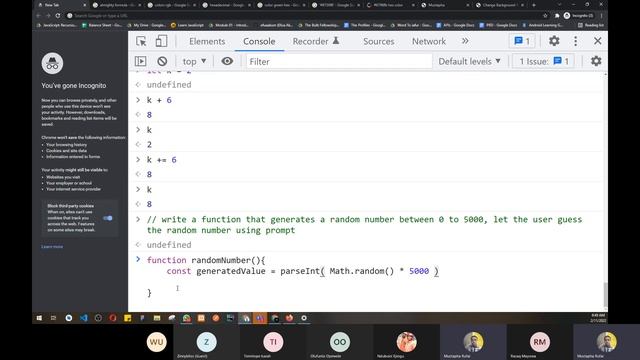Open DevTools settings gear in the tab bar
This screenshot has width=640, height=360.
pyautogui.click(x=554, y=41)
